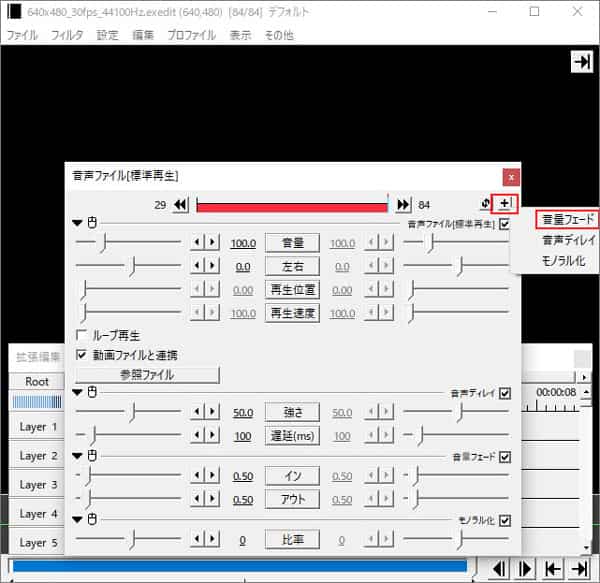Increase left 遅延(ms) value with arrow
The height and width of the screenshot is (583, 600).
[212, 435]
